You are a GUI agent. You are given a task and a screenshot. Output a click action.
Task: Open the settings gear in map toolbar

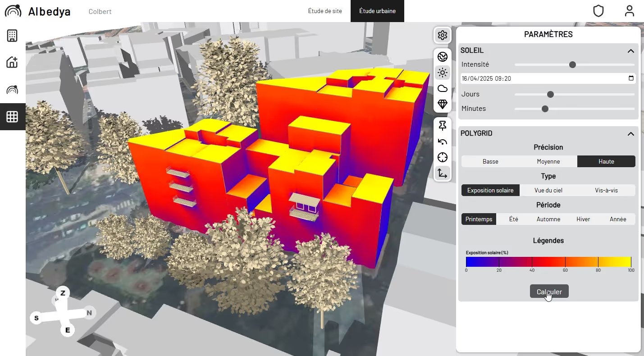tap(443, 36)
